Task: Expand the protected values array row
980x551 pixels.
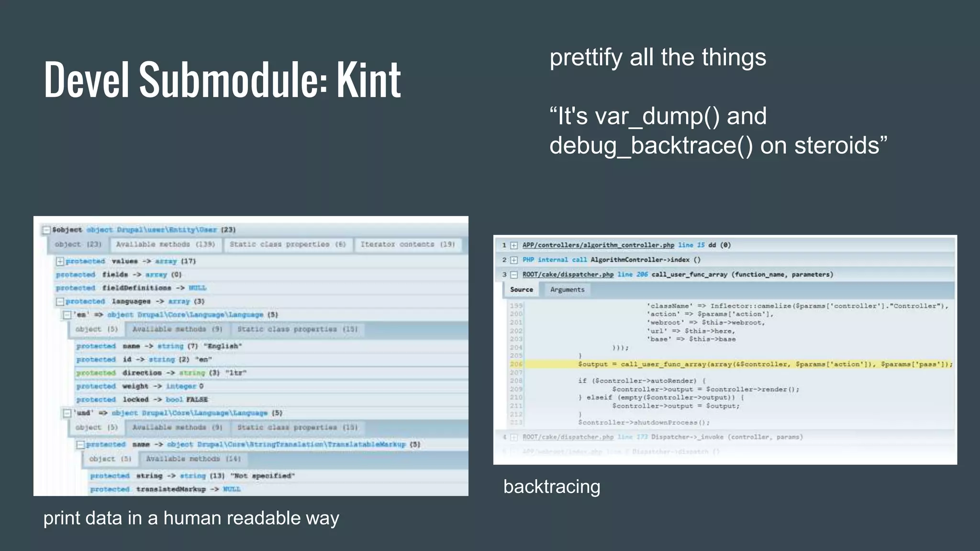Action: pos(60,261)
